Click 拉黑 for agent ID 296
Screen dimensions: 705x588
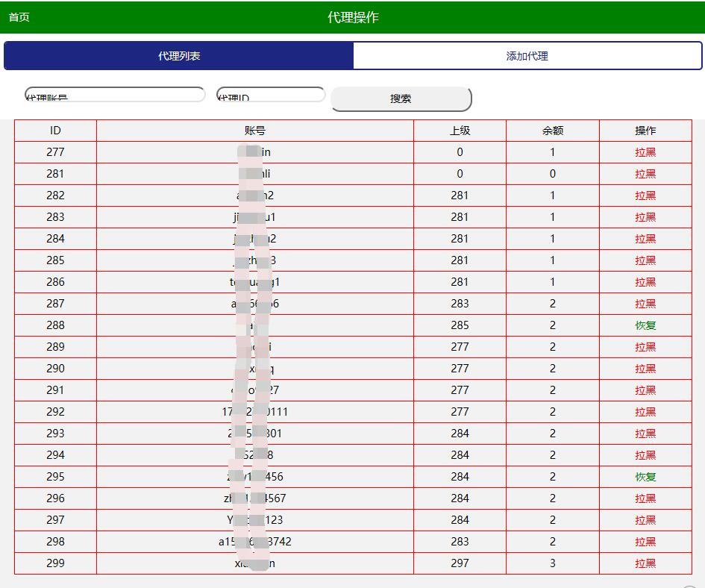click(644, 498)
